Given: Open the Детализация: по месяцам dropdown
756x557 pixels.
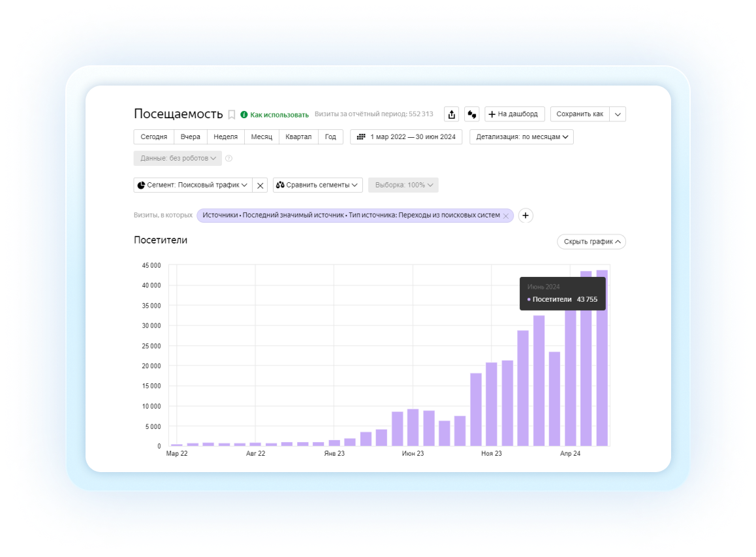Looking at the screenshot, I should 522,137.
